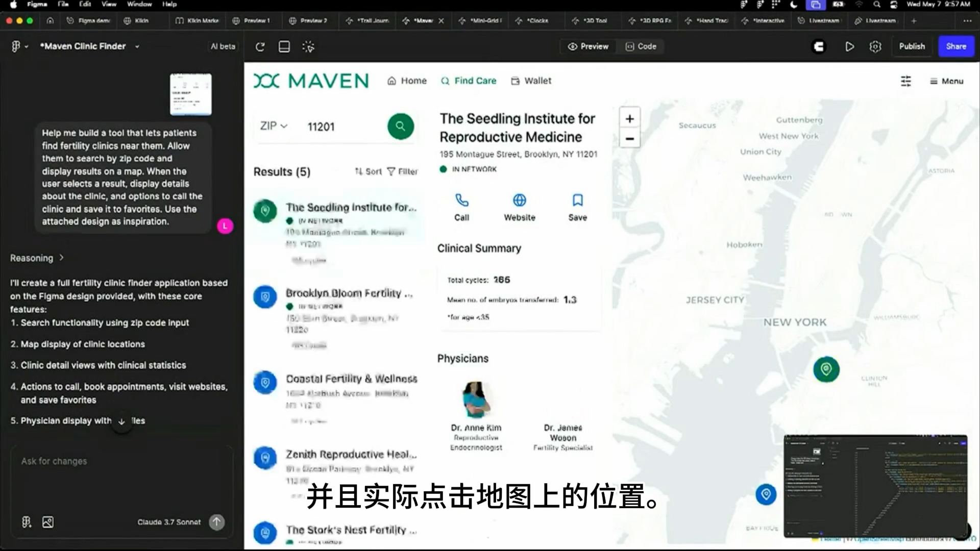The width and height of the screenshot is (980, 551).
Task: Click the Figma attach icon below prompt
Action: [x=27, y=522]
